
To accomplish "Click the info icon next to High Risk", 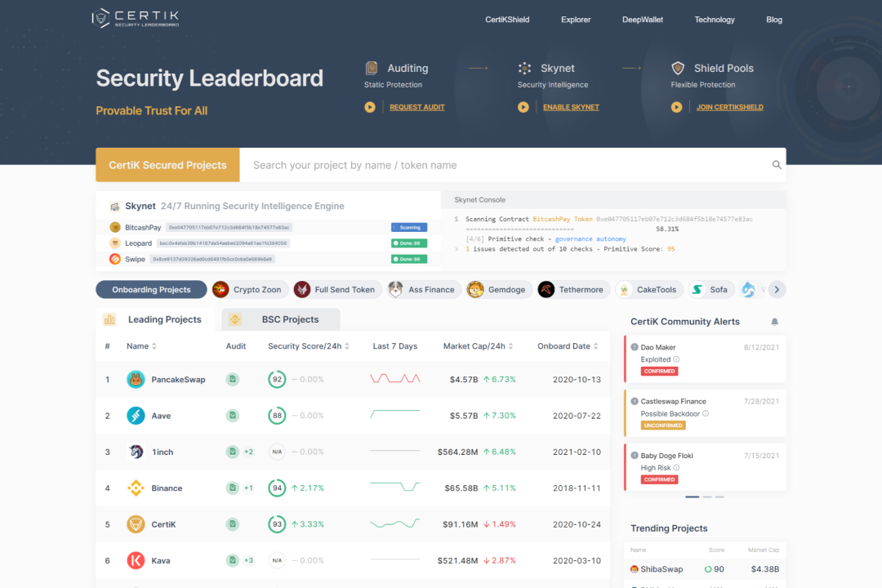I will [676, 468].
